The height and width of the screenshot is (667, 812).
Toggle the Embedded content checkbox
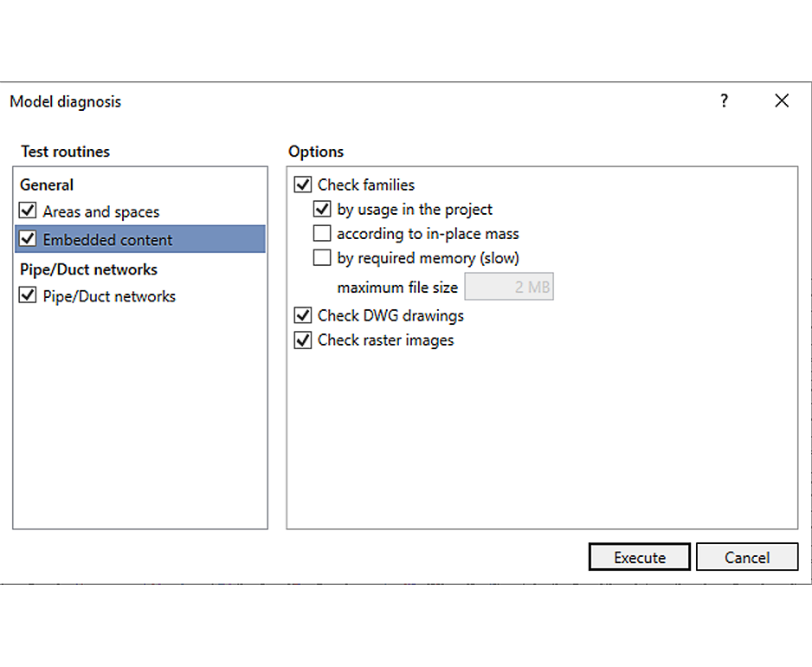pos(28,239)
